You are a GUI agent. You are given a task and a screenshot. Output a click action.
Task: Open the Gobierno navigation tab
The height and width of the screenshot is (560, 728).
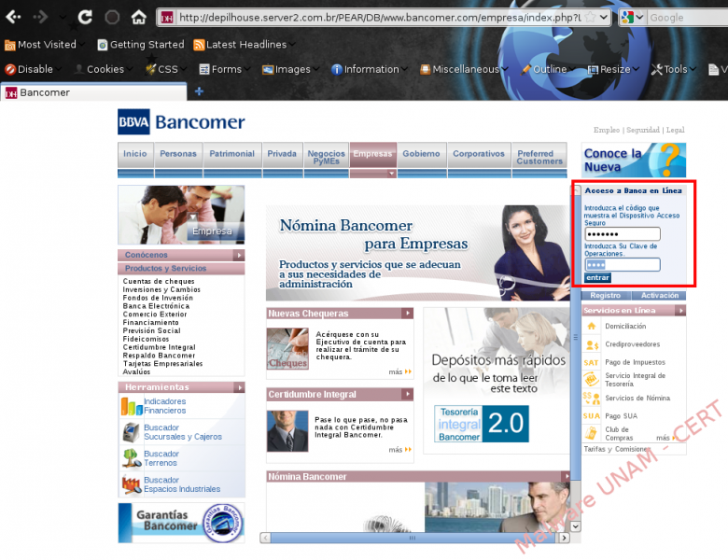coord(421,154)
